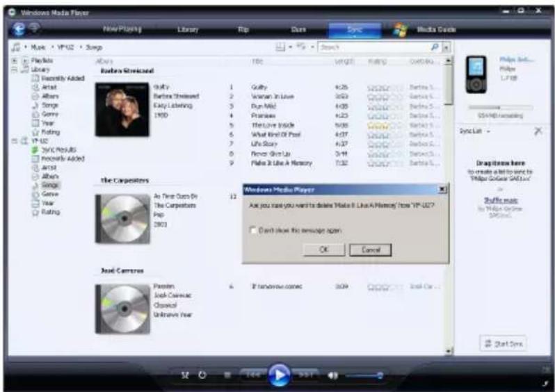Select Rating under the device node
Image resolution: width=555 pixels, height=392 pixels.
tap(50, 212)
